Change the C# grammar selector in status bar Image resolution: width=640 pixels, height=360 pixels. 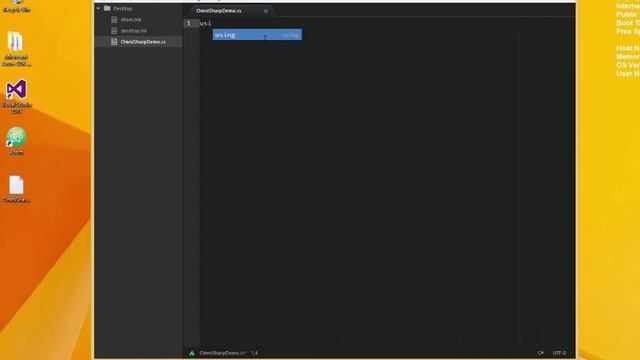541,353
